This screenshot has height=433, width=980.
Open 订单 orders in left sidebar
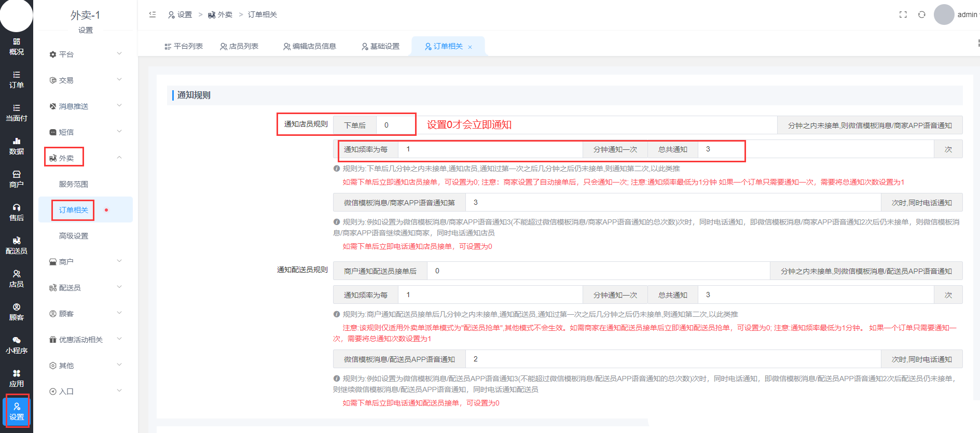click(17, 80)
